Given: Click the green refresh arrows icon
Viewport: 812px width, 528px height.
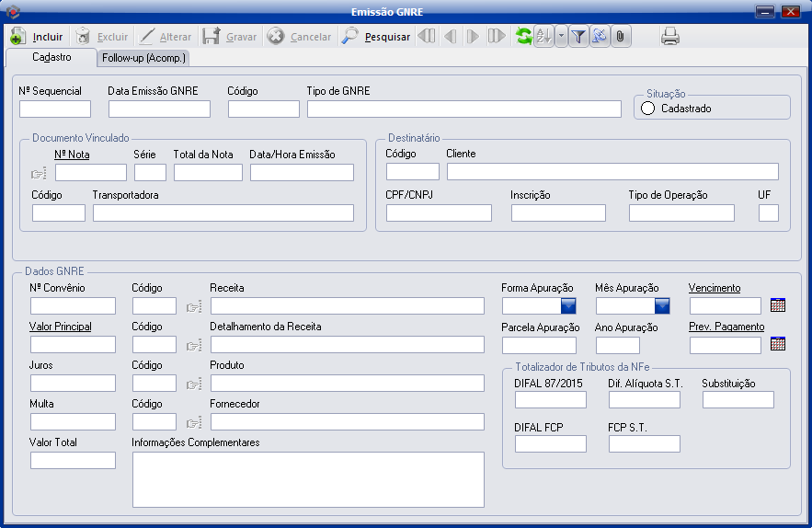Looking at the screenshot, I should [x=523, y=37].
